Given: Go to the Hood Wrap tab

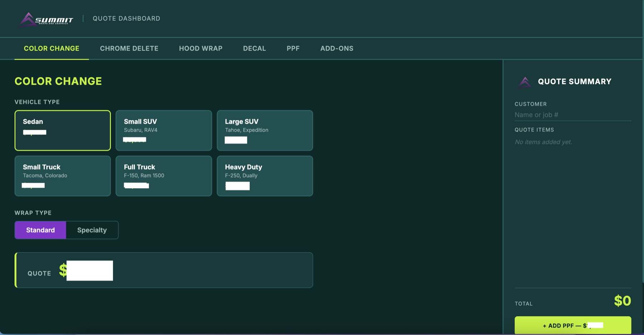Looking at the screenshot, I should [201, 48].
